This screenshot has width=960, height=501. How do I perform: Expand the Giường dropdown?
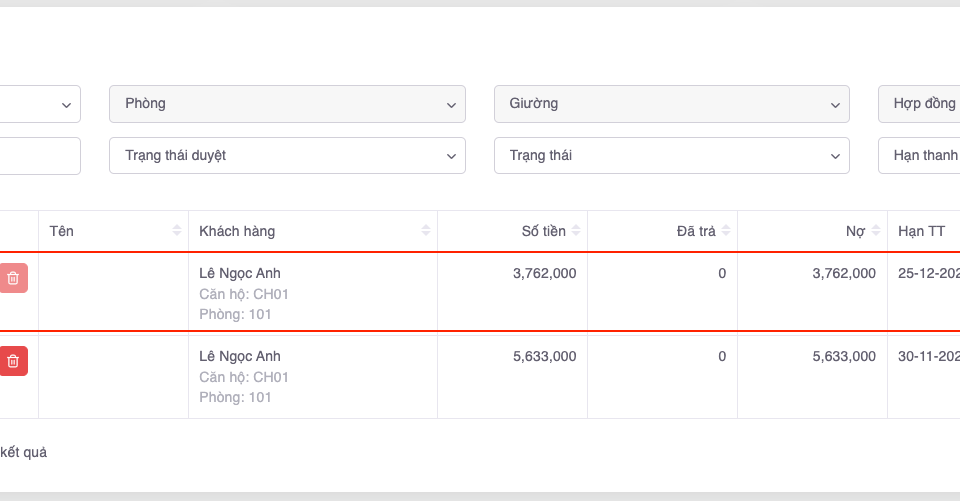pos(671,104)
